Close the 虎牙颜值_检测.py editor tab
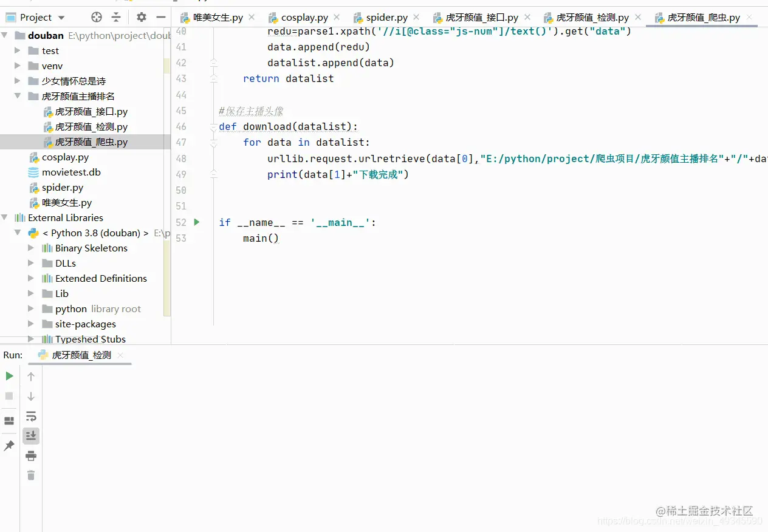The image size is (768, 532). coord(638,18)
